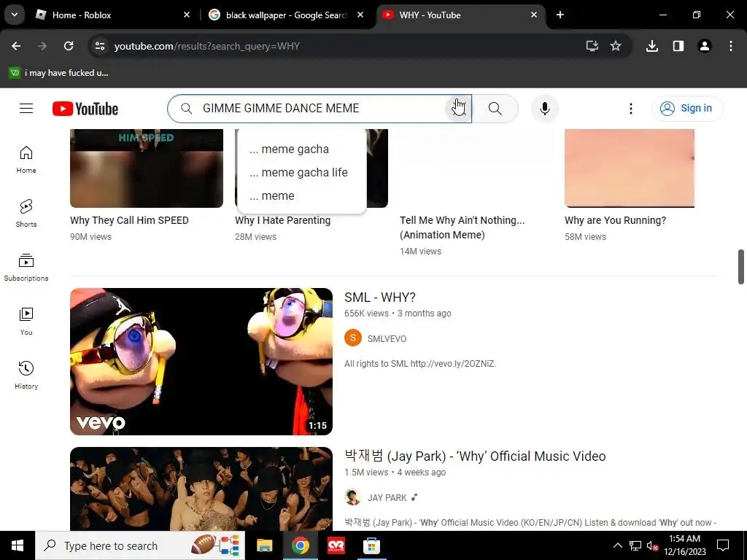Close the black wallpaper tab
747x560 pixels.
360,15
